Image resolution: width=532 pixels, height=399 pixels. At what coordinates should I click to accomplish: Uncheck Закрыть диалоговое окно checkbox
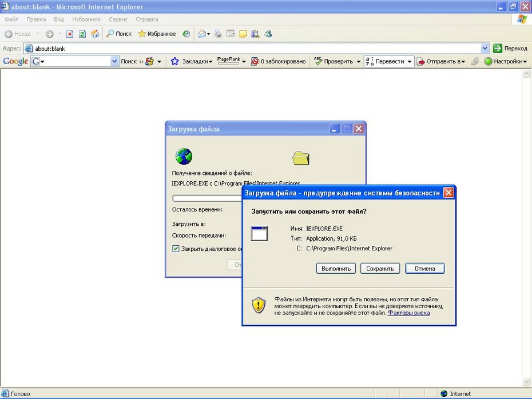[176, 249]
